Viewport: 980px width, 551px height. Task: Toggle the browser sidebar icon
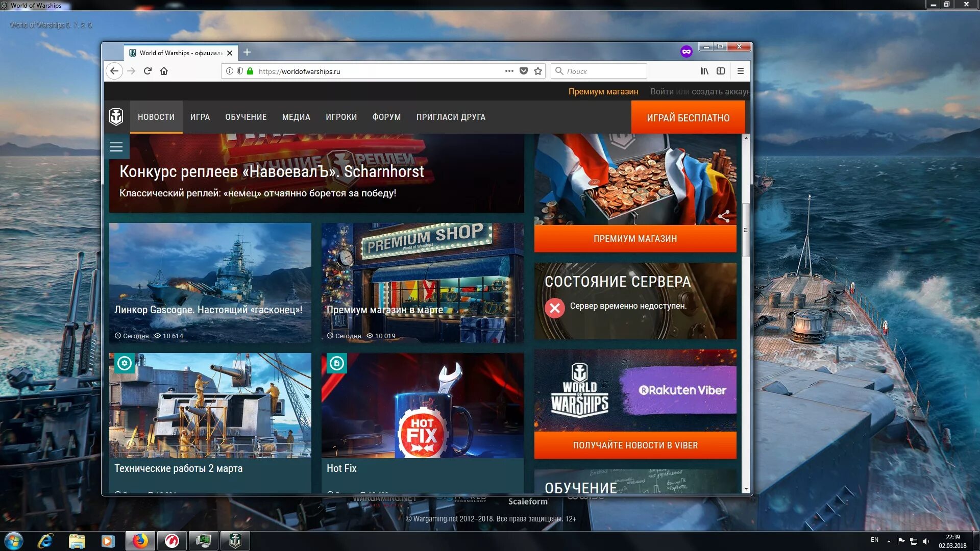pos(721,71)
